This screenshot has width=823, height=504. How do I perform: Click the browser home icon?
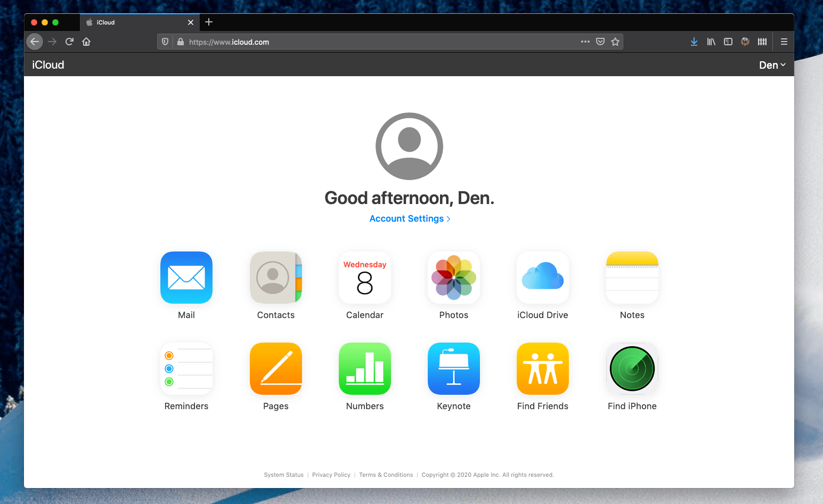[x=86, y=42]
